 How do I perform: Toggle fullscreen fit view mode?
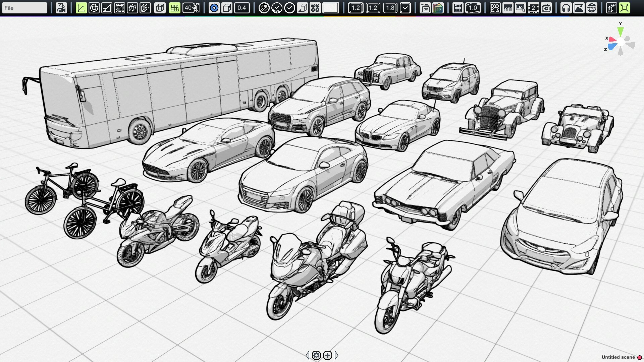625,8
